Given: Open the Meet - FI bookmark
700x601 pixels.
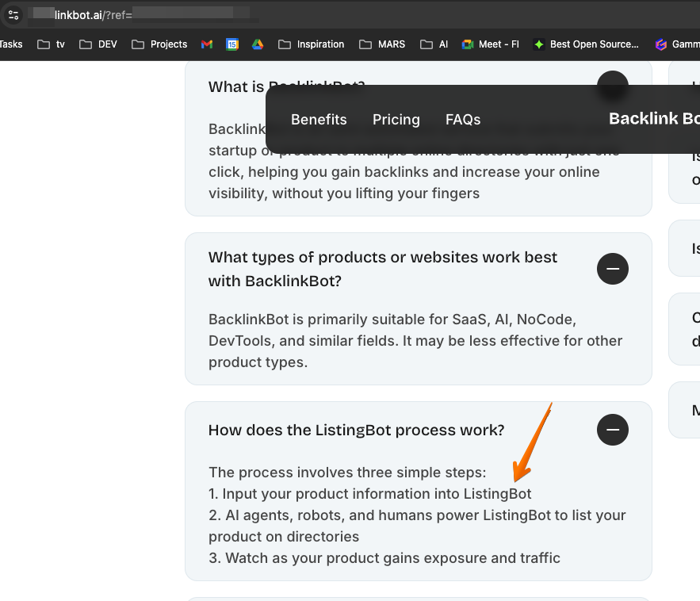Looking at the screenshot, I should pos(491,44).
